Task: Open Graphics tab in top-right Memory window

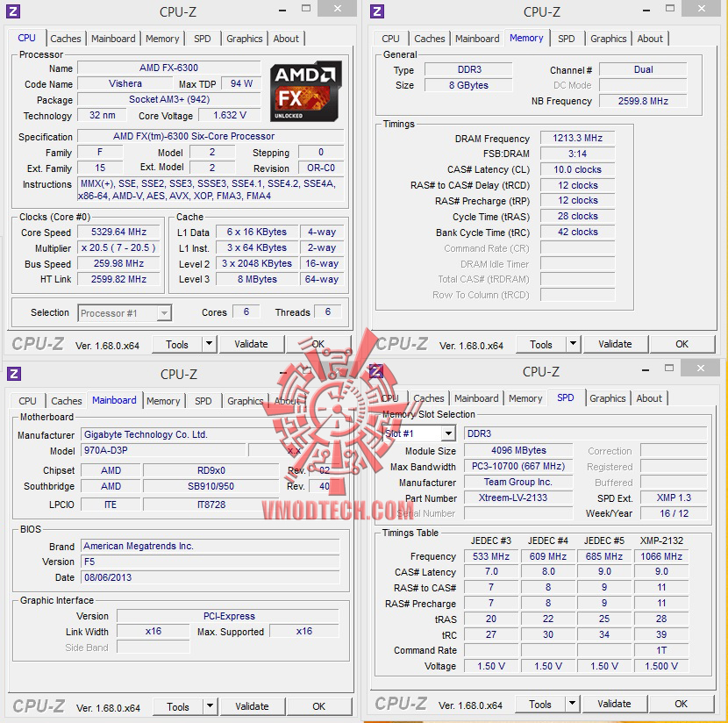Action: tap(609, 39)
